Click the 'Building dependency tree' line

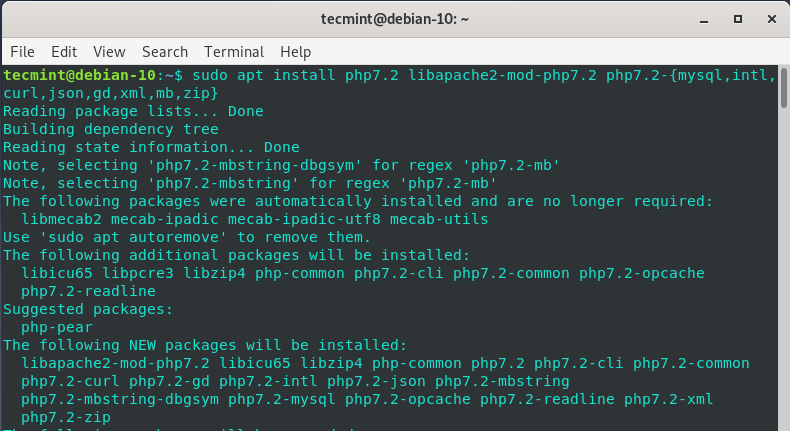click(x=111, y=129)
